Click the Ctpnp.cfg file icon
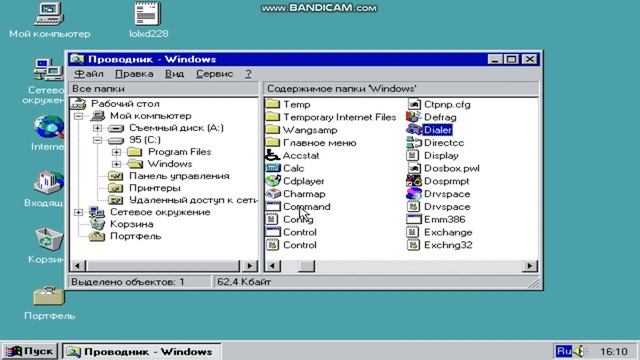 tap(413, 104)
